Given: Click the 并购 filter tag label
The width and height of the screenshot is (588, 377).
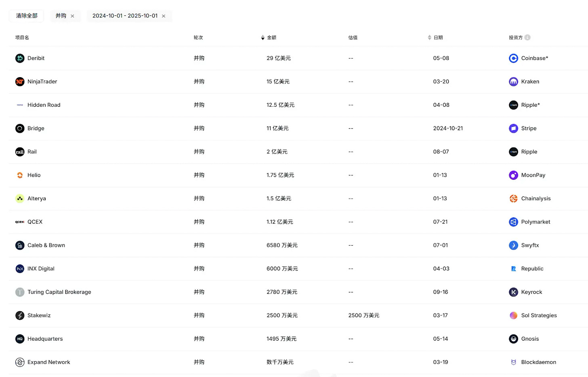Looking at the screenshot, I should tap(61, 16).
